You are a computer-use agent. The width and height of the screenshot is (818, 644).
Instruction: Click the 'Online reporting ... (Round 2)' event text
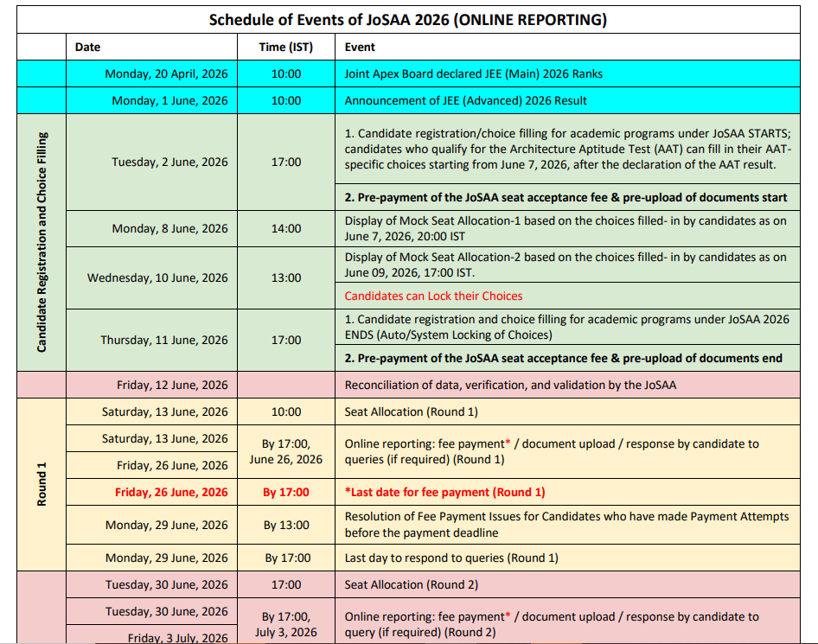coord(552,624)
